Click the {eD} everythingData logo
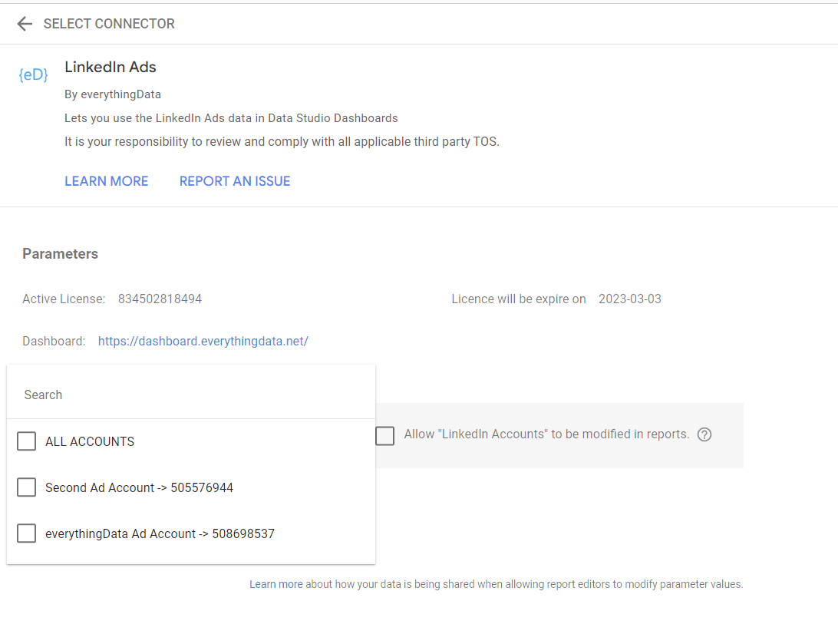838x644 pixels. pyautogui.click(x=33, y=74)
